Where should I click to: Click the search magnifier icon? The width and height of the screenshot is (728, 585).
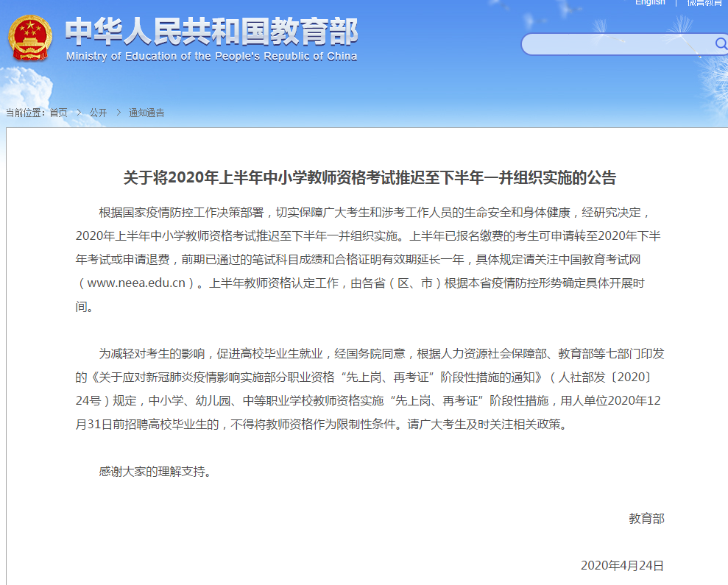(720, 43)
